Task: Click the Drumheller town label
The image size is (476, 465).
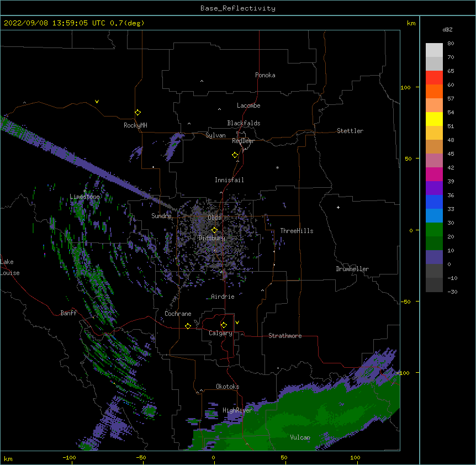Action: 352,269
